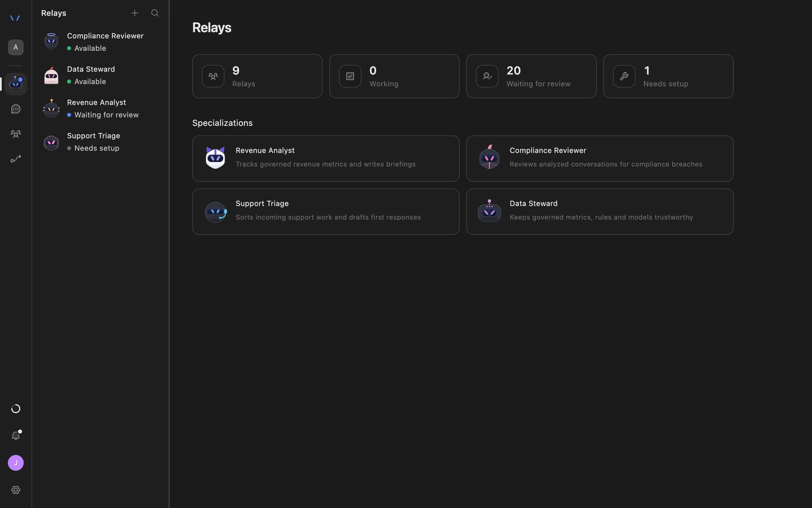
Task: Click the 1 Needs setup card
Action: (x=668, y=76)
